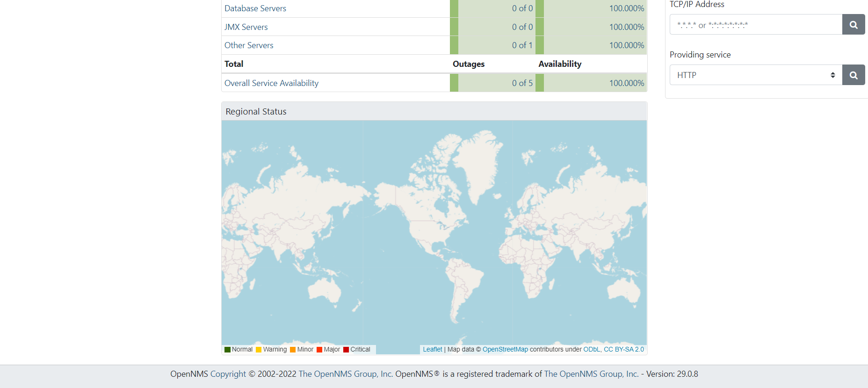Click the Warning yellow legend swatch
868x388 pixels.
tap(259, 350)
